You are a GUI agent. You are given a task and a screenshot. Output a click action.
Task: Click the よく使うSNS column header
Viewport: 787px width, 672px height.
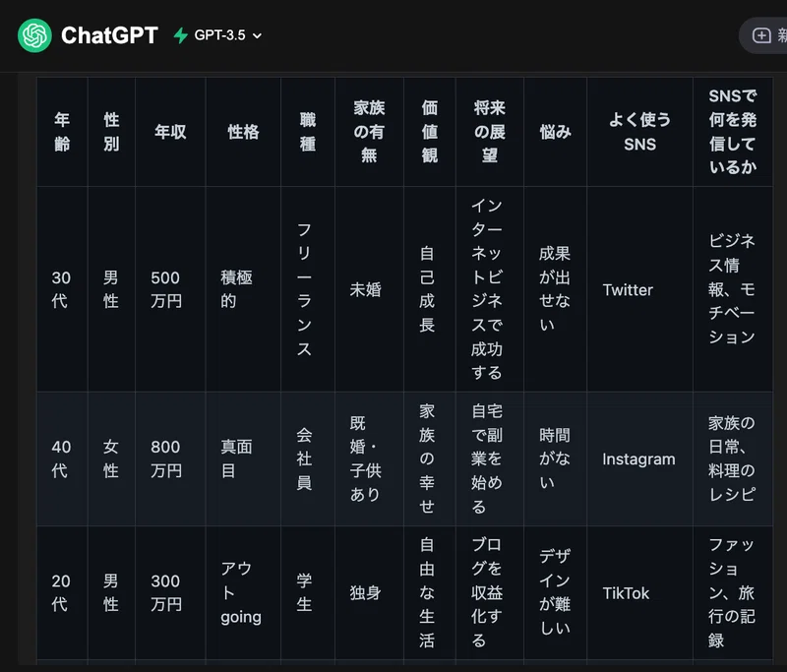(x=640, y=132)
